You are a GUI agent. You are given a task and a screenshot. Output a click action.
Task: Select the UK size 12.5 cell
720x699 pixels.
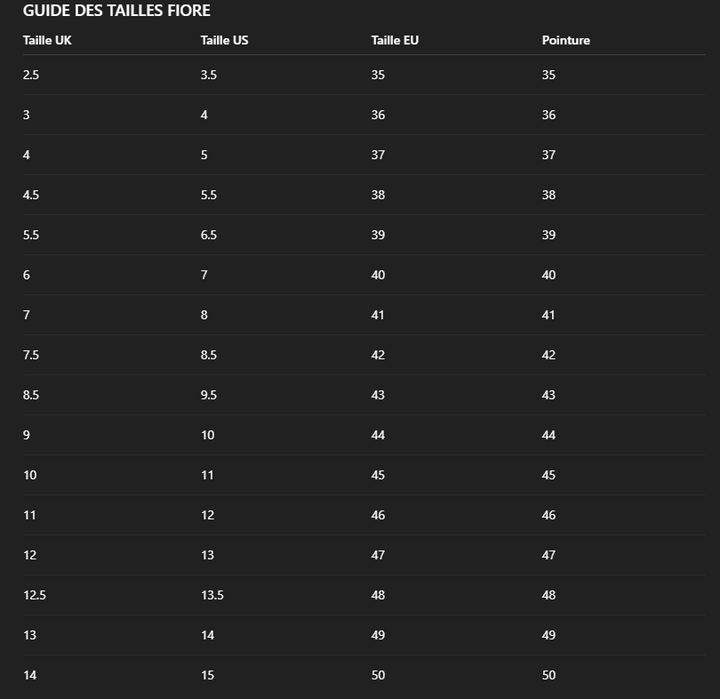click(x=35, y=595)
